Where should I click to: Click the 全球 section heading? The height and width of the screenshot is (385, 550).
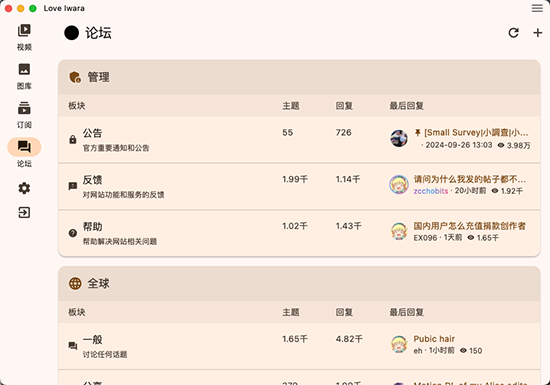pos(99,283)
